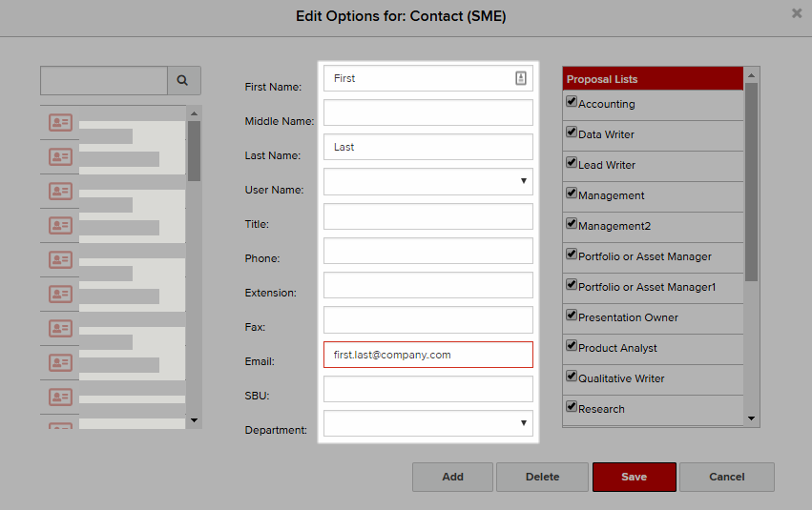Click the search magnifier icon
The image size is (812, 510).
tap(182, 80)
